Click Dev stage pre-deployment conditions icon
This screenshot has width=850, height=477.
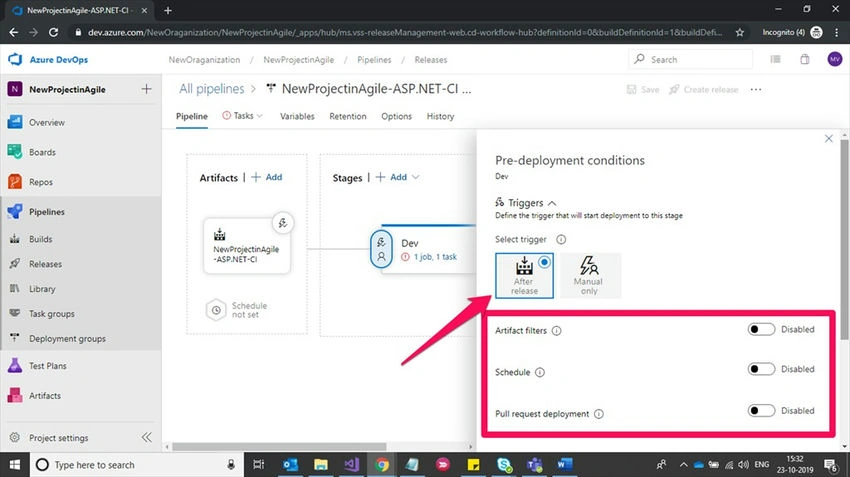pos(381,249)
